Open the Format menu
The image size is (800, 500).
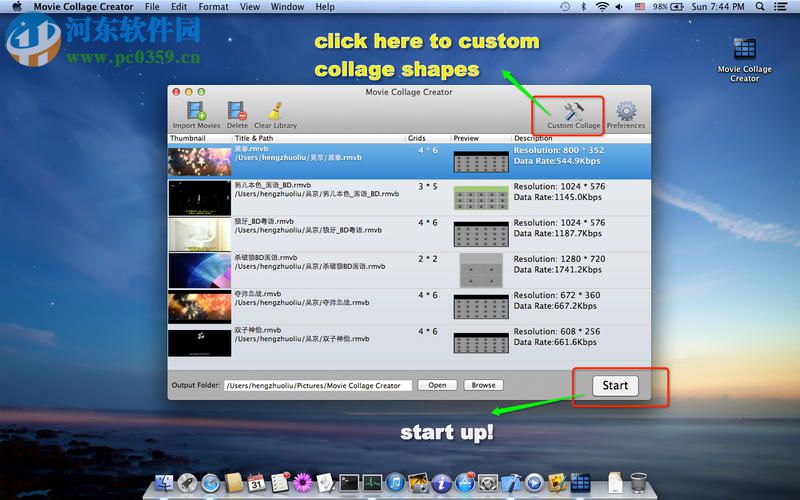coord(213,7)
